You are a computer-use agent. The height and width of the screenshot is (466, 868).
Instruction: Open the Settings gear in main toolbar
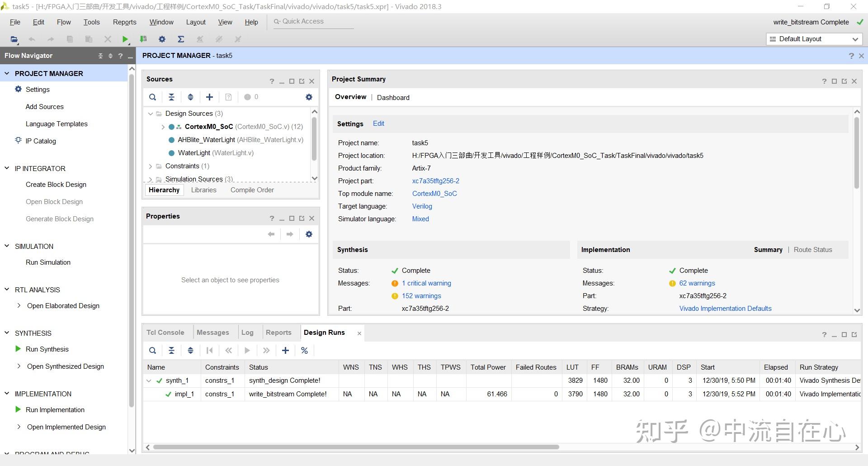point(162,39)
